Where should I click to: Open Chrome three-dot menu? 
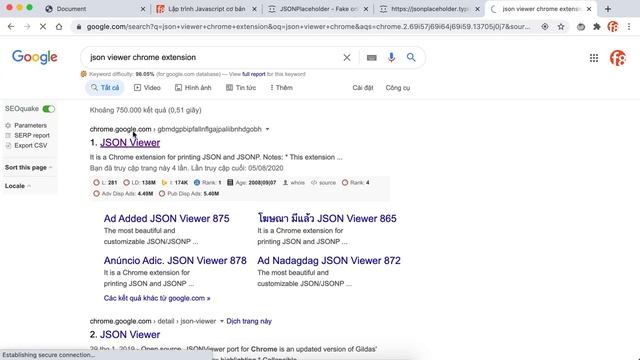click(x=629, y=27)
